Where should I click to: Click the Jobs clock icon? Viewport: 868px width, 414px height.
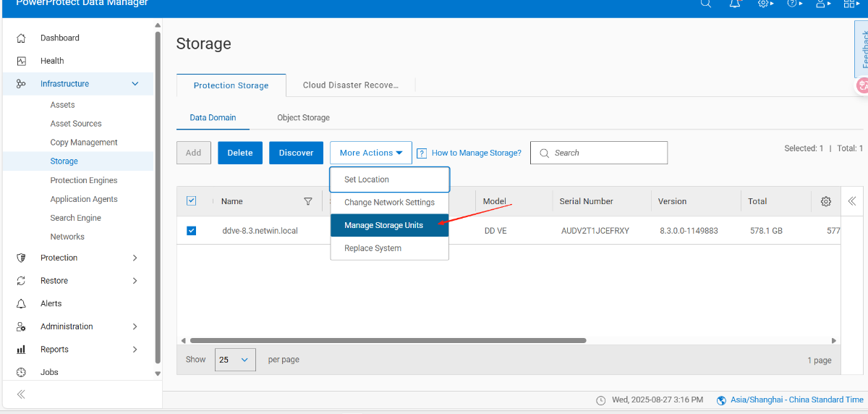[21, 372]
